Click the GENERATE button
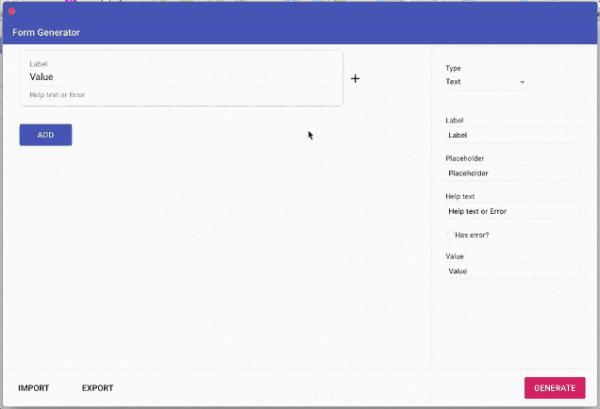This screenshot has height=409, width=600. pyautogui.click(x=555, y=388)
